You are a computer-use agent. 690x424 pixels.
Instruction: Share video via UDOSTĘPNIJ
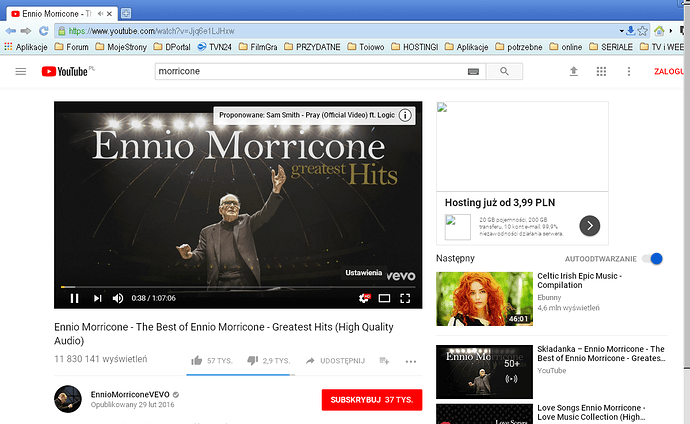335,361
